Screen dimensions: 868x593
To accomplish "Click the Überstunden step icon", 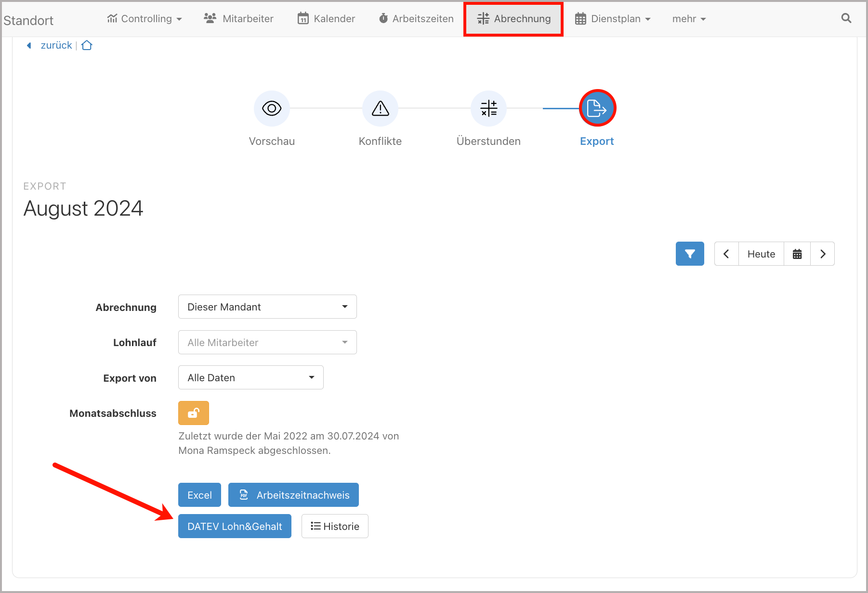I will click(x=488, y=108).
